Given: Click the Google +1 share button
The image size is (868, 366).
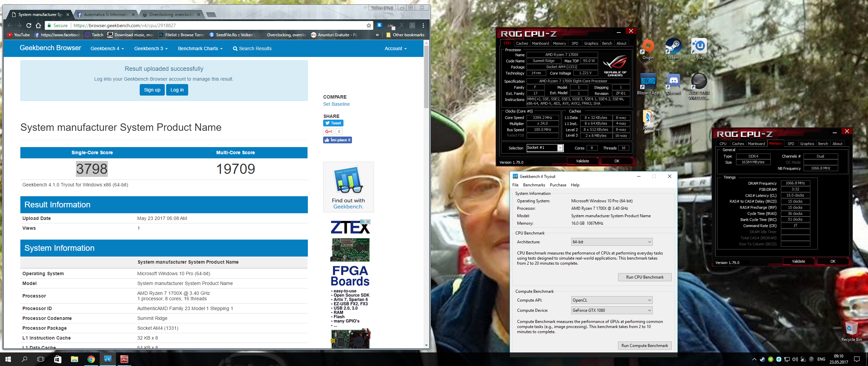Looking at the screenshot, I should point(329,131).
